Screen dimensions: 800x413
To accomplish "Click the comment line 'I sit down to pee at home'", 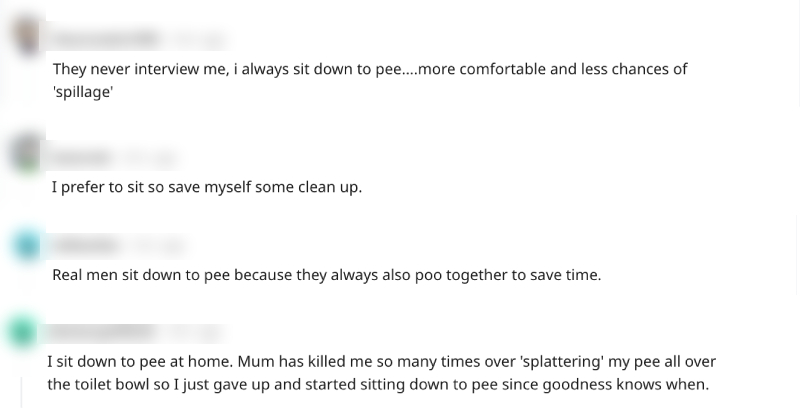I will pos(140,362).
